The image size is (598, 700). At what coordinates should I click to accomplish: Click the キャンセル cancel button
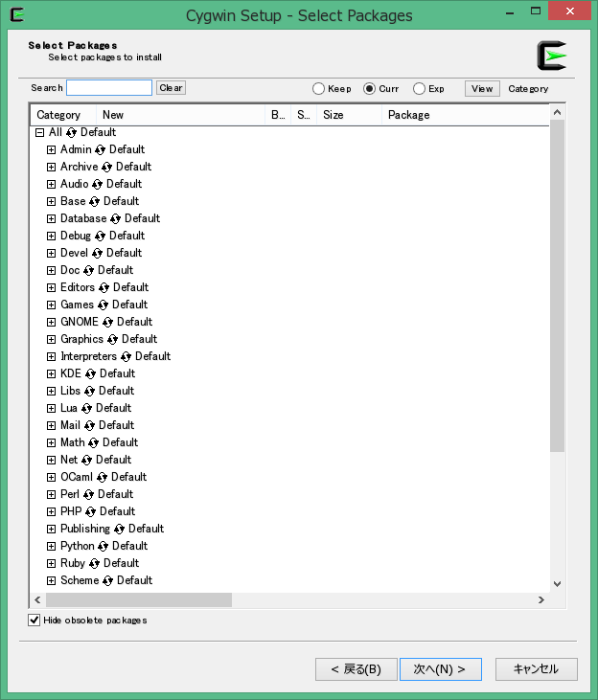[536, 669]
